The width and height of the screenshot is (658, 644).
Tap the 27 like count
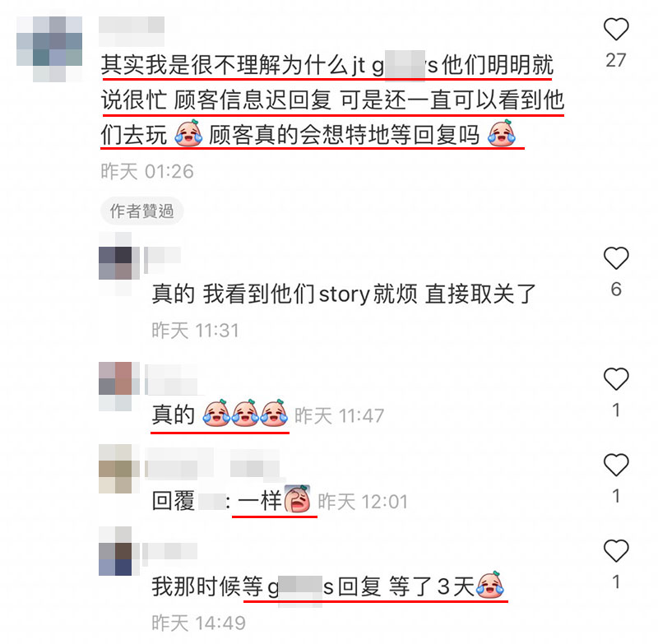[x=615, y=60]
